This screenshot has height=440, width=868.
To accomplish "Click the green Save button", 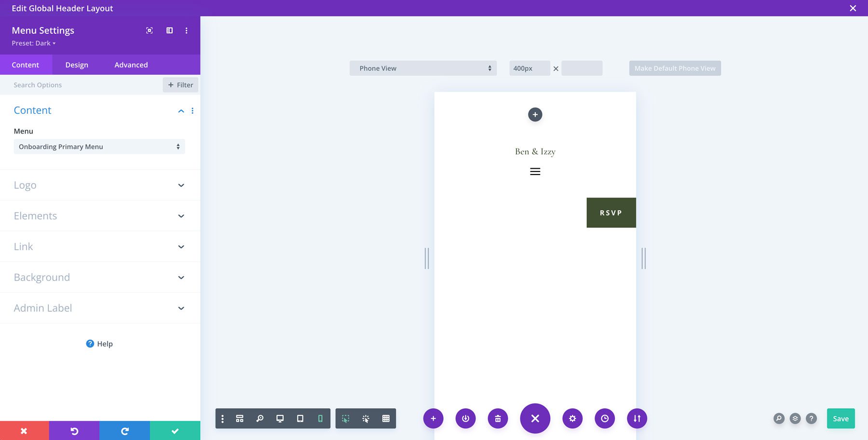I will [841, 418].
